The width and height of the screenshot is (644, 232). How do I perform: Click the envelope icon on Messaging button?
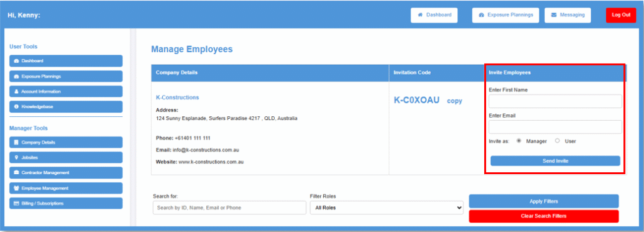(553, 15)
